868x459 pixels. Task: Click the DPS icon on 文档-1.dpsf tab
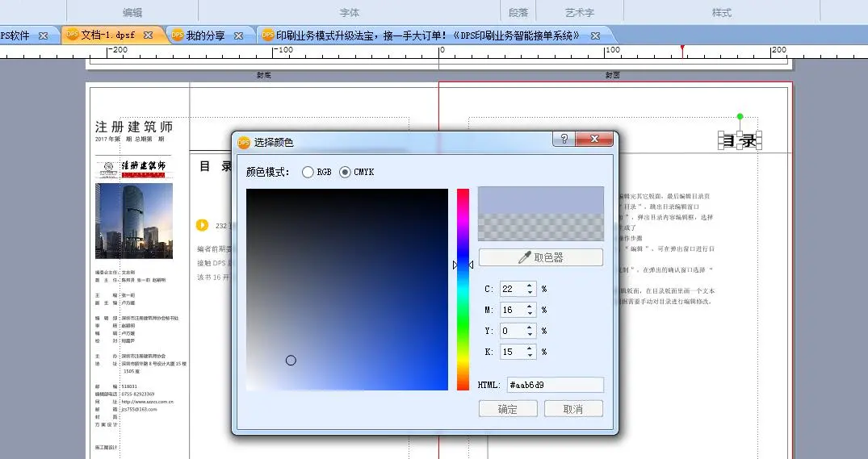[x=73, y=35]
